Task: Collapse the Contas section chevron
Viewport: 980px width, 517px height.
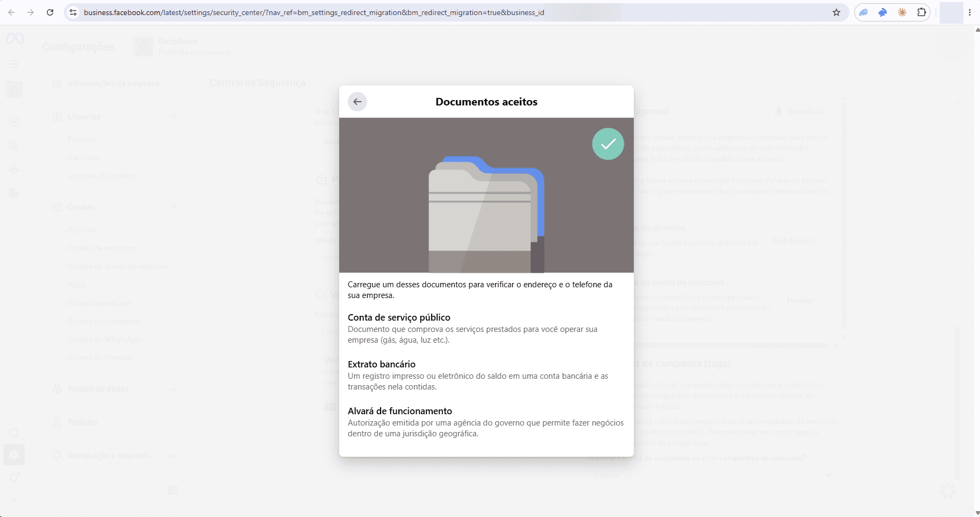Action: point(173,207)
